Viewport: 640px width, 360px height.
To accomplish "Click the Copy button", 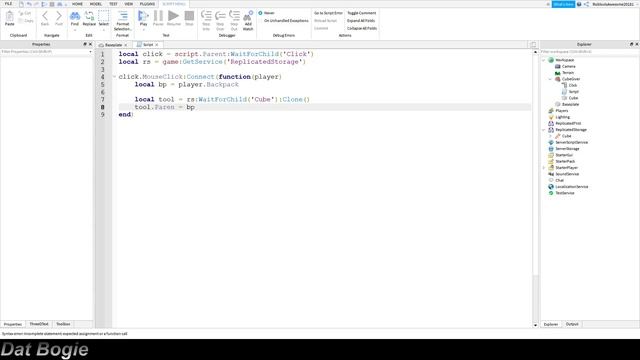I will coord(26,20).
